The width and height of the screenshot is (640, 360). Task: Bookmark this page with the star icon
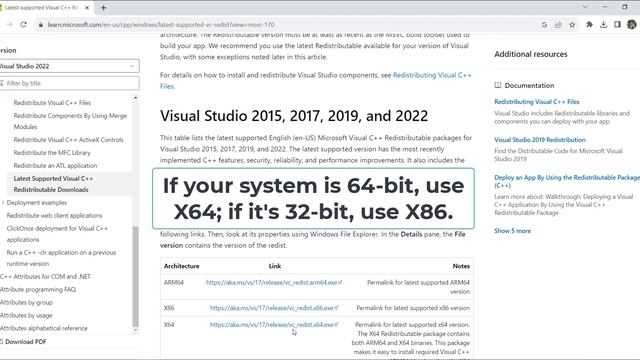pyautogui.click(x=572, y=25)
